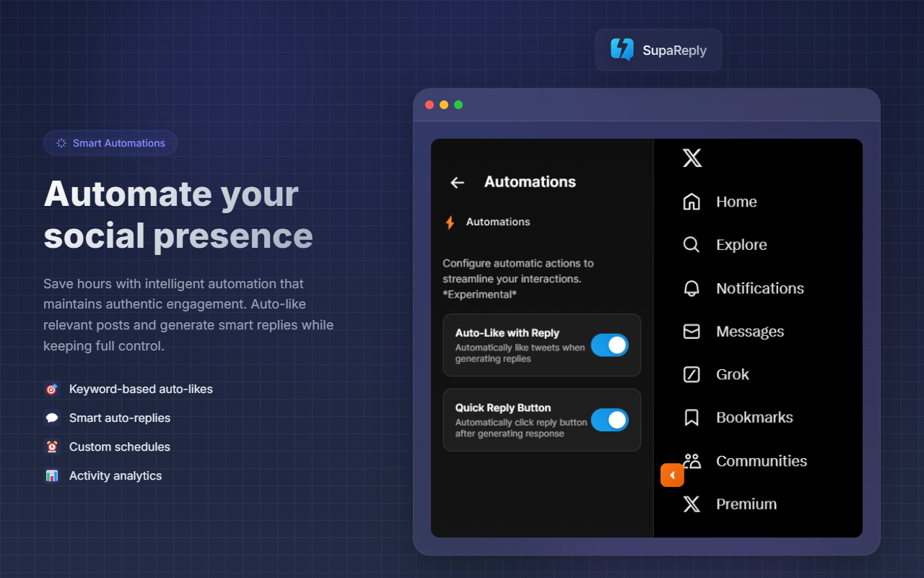Viewport: 924px width, 578px height.
Task: Click the '*Experimental*' note
Action: click(479, 295)
